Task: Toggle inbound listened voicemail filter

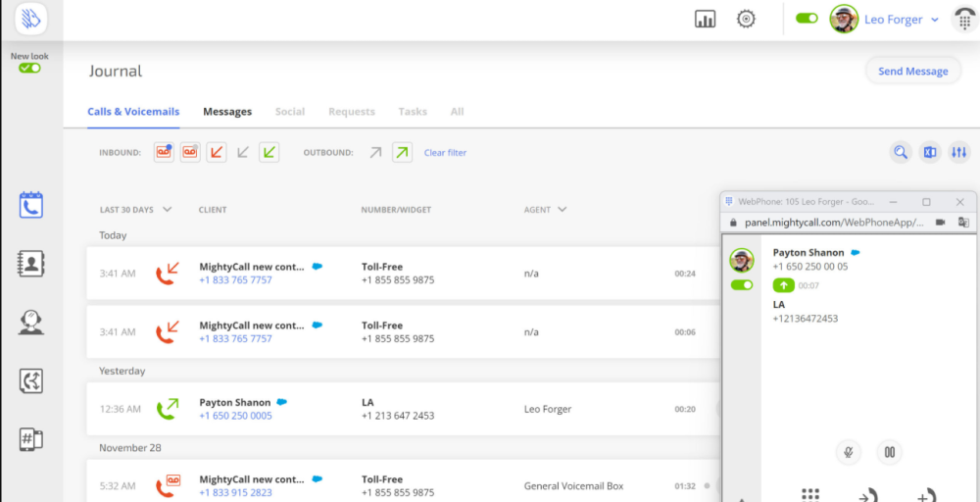Action: [190, 152]
